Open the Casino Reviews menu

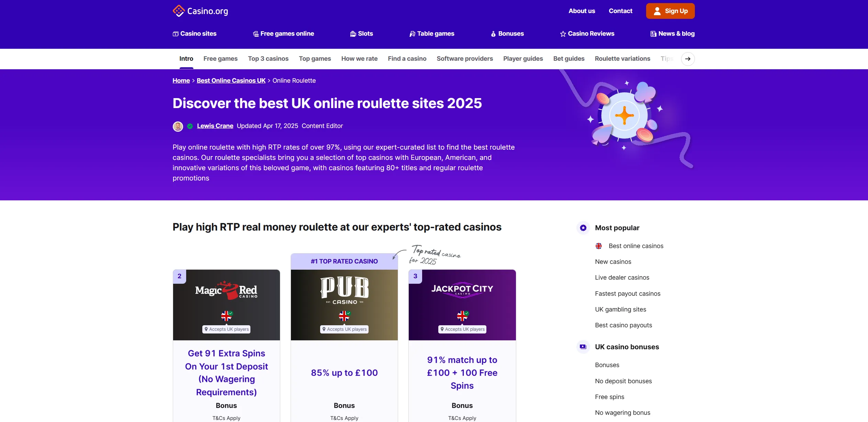[587, 34]
